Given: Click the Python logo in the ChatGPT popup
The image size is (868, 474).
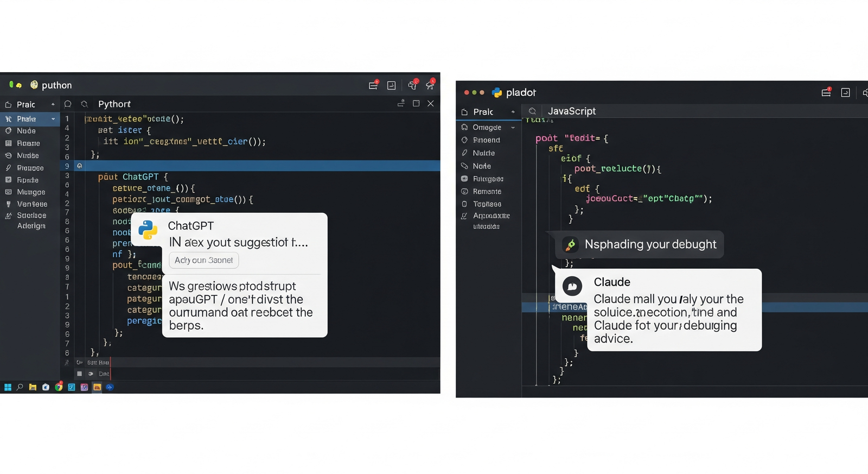Looking at the screenshot, I should 148,230.
